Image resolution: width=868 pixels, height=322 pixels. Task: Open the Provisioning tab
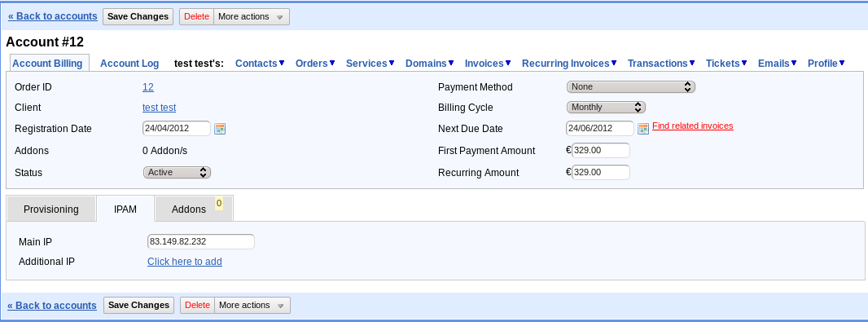pyautogui.click(x=51, y=209)
